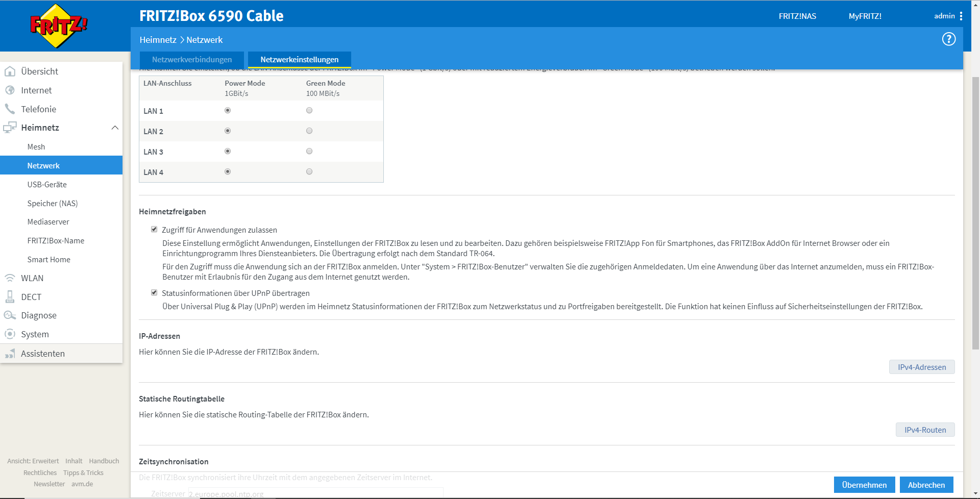Open MyFRITZ! link in header

coord(865,16)
